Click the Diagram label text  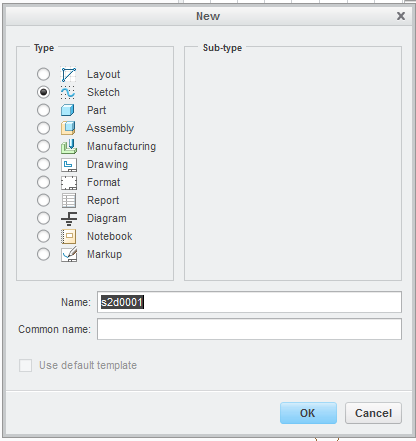107,218
